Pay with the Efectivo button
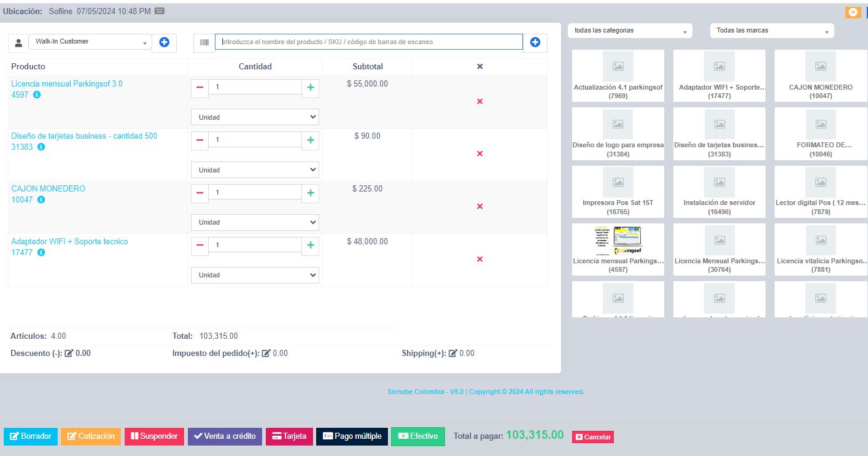868x456 pixels. tap(418, 436)
